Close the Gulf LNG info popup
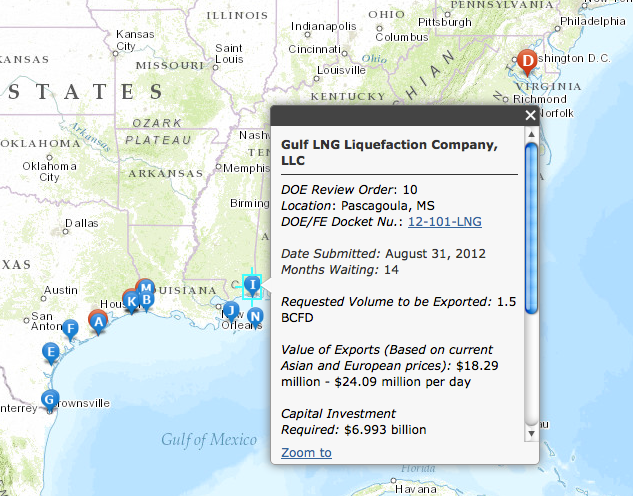Screen dimensions: 633x496 pos(530,115)
